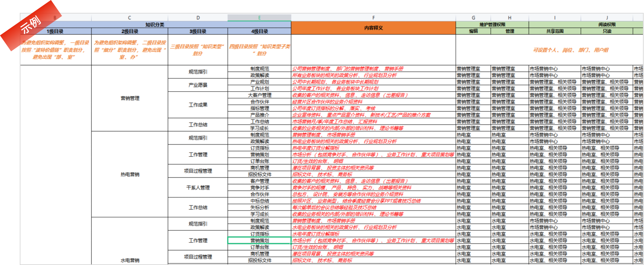Click the 干系人管理 cell
644x265 pixels.
pos(198,188)
